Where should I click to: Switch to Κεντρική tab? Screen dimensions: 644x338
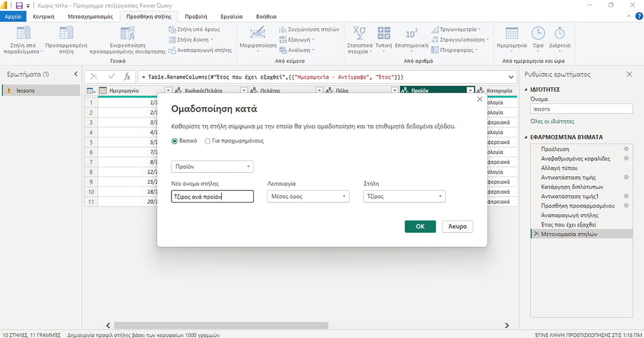(x=44, y=16)
